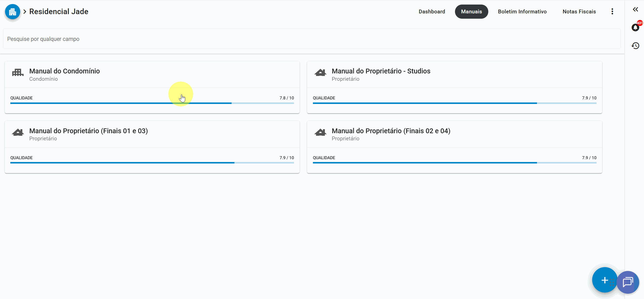The width and height of the screenshot is (644, 299).
Task: Open the notifications bell icon
Action: [635, 28]
